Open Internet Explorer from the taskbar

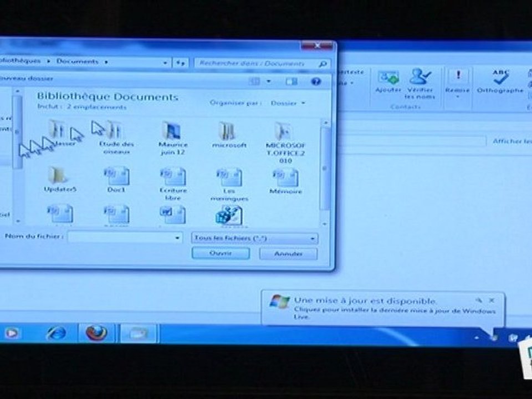[57, 333]
